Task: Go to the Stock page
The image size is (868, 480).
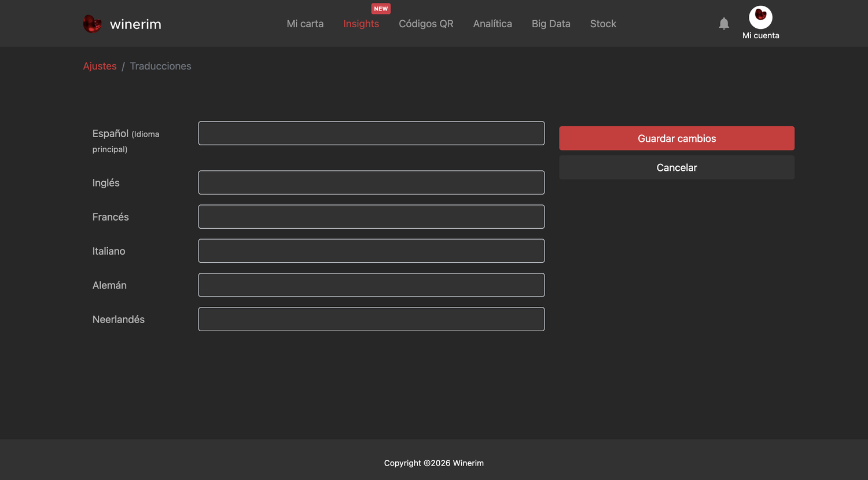Action: click(x=603, y=24)
